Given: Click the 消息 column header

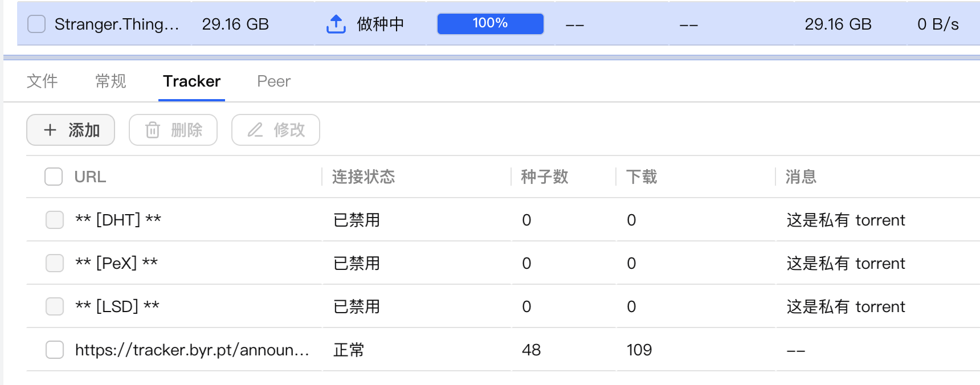Looking at the screenshot, I should pyautogui.click(x=801, y=177).
